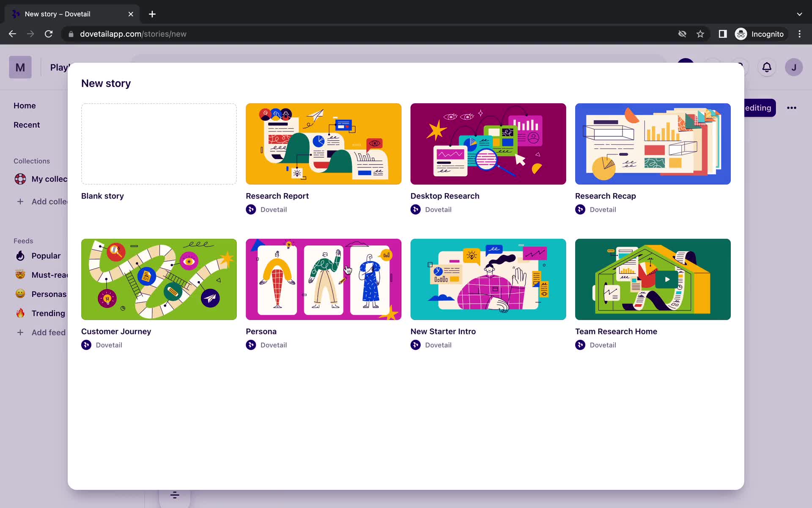The image size is (812, 508).
Task: Click the Popular feeds icon
Action: coord(20,255)
